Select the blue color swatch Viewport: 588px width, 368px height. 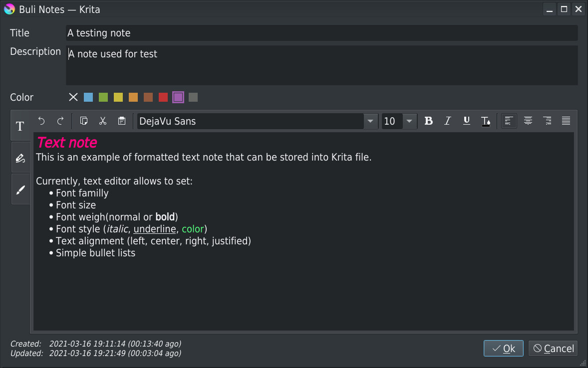88,97
